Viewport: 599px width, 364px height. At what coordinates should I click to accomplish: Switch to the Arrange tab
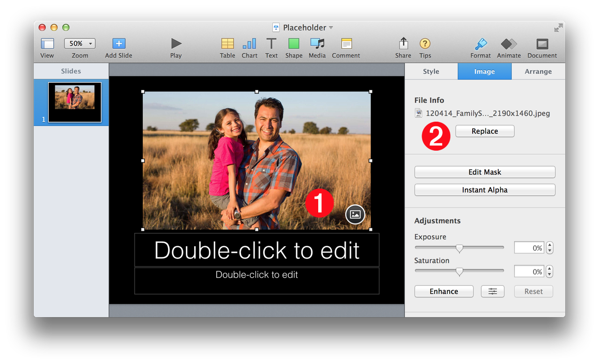coord(538,72)
